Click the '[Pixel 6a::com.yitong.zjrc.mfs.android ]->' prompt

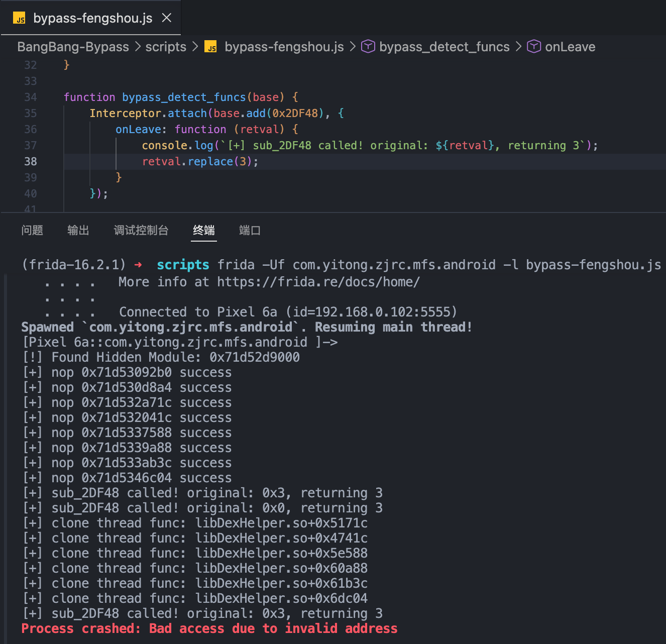pos(180,342)
